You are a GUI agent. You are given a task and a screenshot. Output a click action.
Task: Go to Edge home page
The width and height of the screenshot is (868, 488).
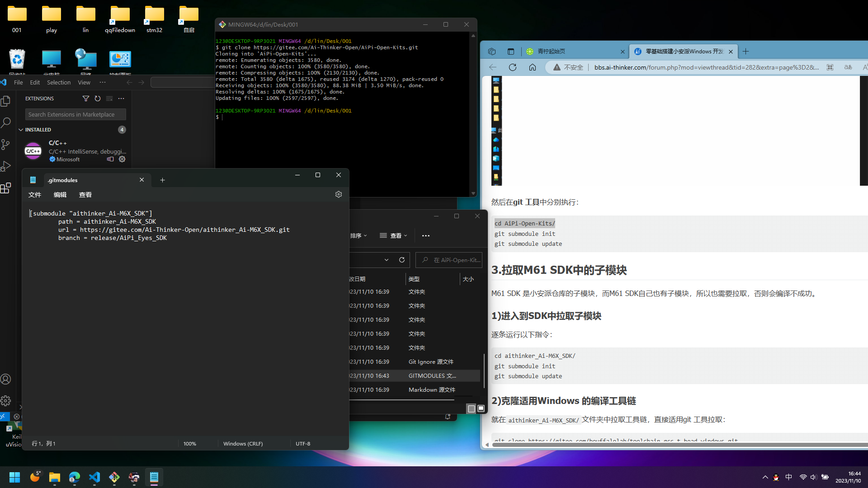[x=533, y=67]
